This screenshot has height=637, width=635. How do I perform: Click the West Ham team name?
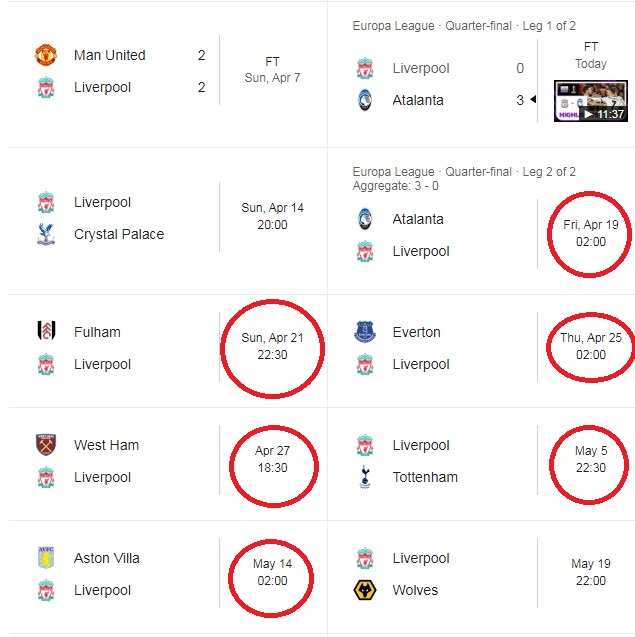106,445
